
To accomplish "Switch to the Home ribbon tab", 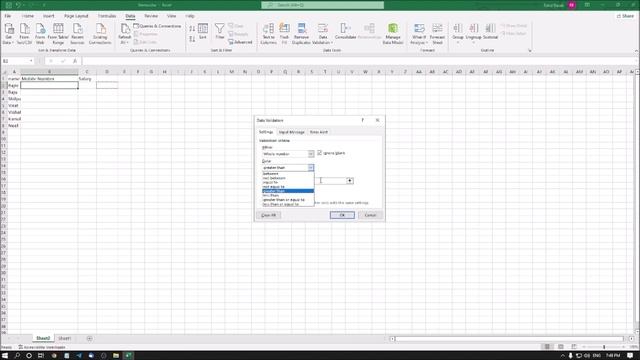I will (28, 16).
